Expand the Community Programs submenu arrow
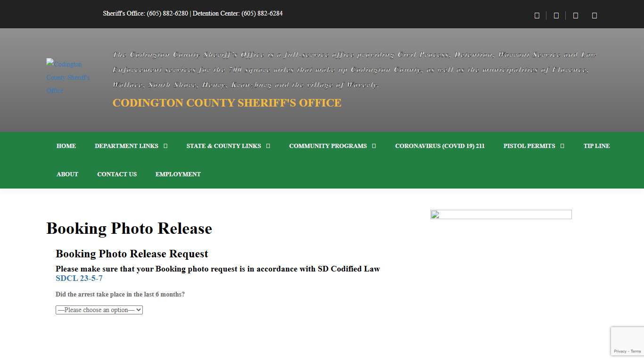The width and height of the screenshot is (644, 362). pyautogui.click(x=374, y=146)
